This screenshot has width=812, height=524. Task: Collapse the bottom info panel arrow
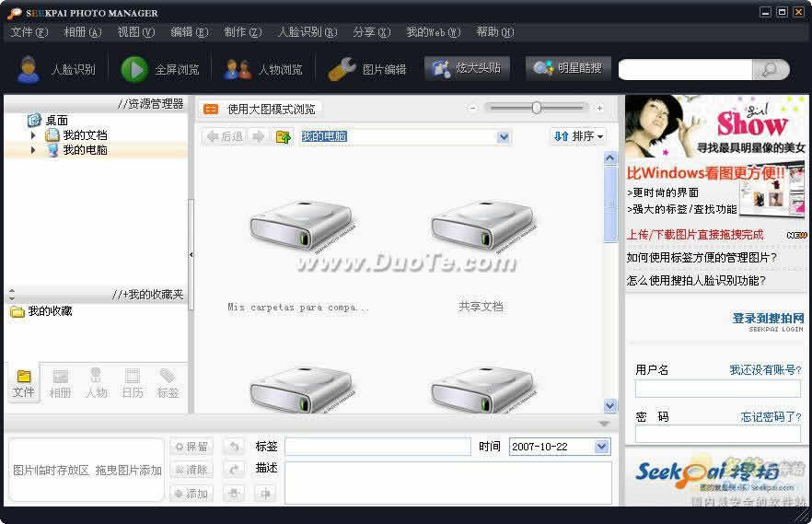(604, 424)
